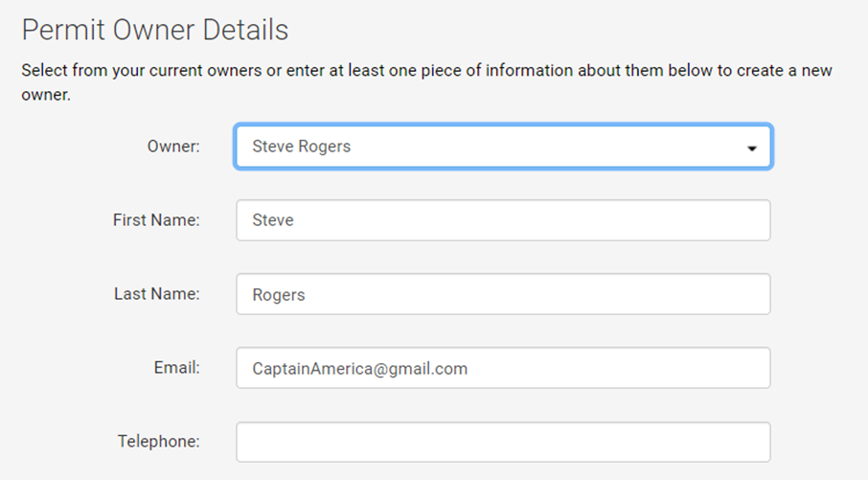The width and height of the screenshot is (868, 480).
Task: Click the 'First Name:' label
Action: pyautogui.click(x=156, y=219)
